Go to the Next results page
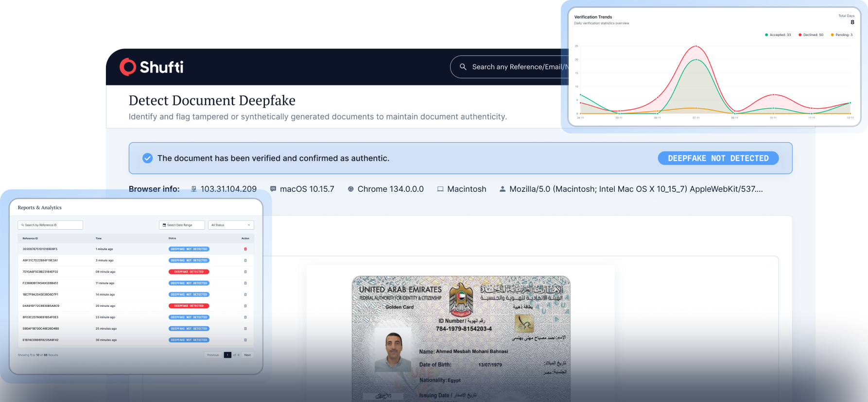The image size is (868, 402). pos(247,355)
